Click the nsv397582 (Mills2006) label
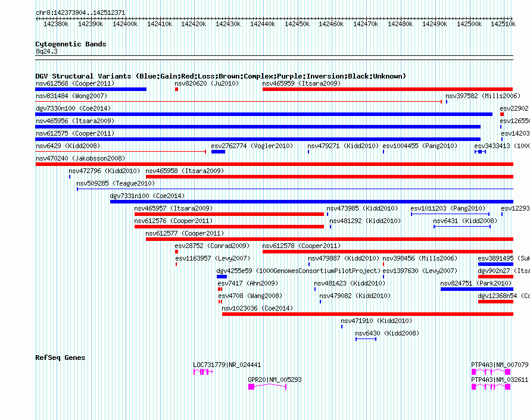Screen dimensions: 530x420 click(x=483, y=96)
